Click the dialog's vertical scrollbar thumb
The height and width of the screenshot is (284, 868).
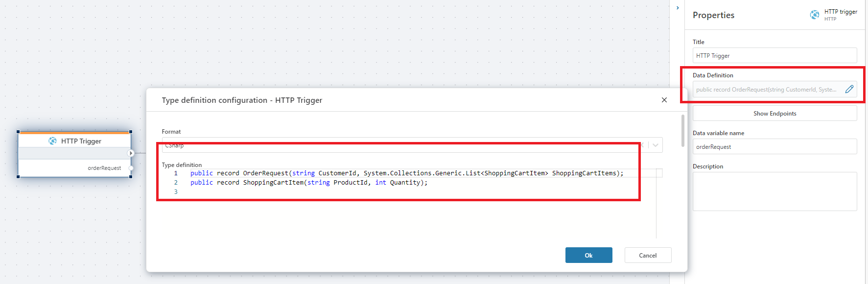683,131
